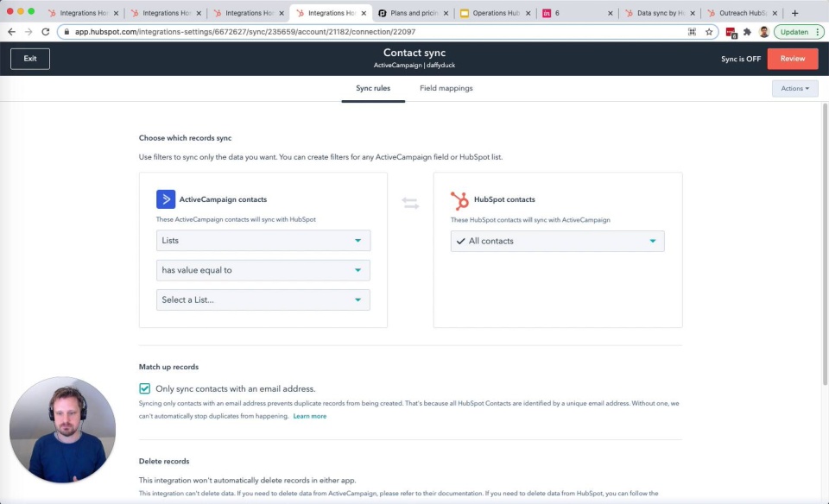Close the active Integrations tab

364,13
